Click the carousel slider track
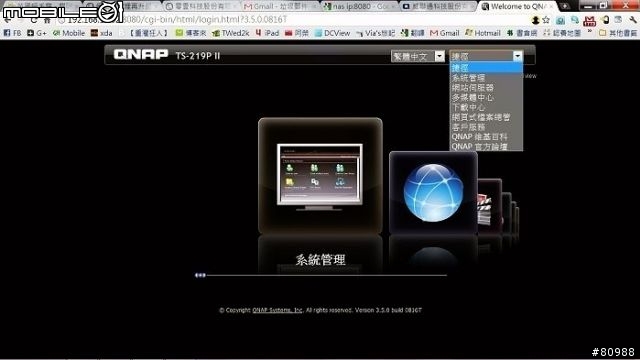This screenshot has width=640, height=360. coord(327,276)
